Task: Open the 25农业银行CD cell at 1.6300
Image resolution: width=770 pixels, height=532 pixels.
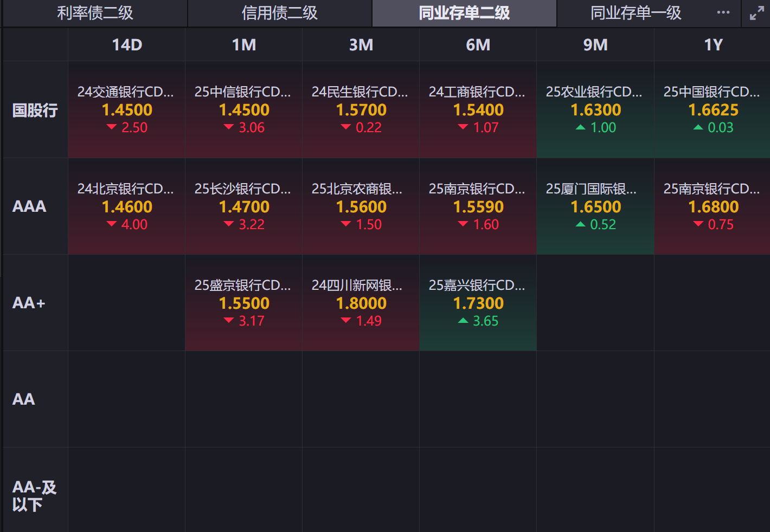Action: (x=595, y=110)
